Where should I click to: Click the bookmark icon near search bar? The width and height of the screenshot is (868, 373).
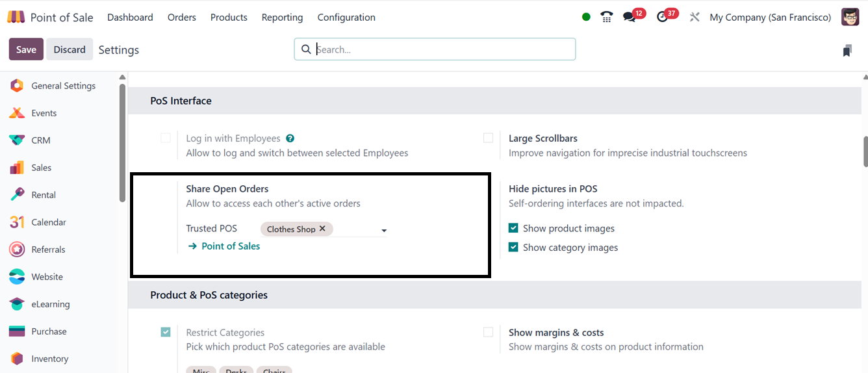[x=847, y=50]
